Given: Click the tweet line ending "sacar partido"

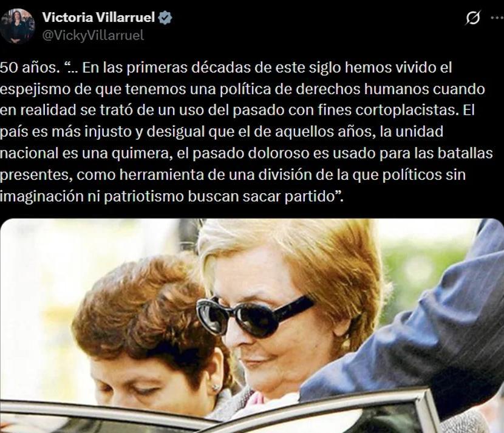Looking at the screenshot, I should coord(172,196).
